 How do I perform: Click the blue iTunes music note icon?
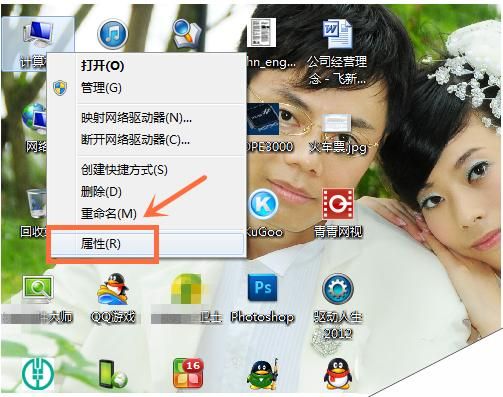coord(113,34)
